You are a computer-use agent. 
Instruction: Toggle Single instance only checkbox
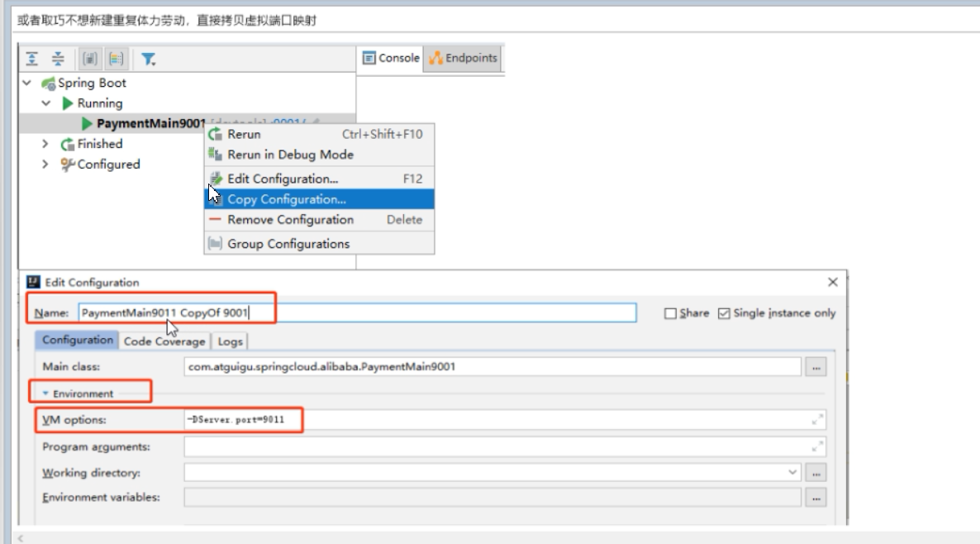[724, 313]
